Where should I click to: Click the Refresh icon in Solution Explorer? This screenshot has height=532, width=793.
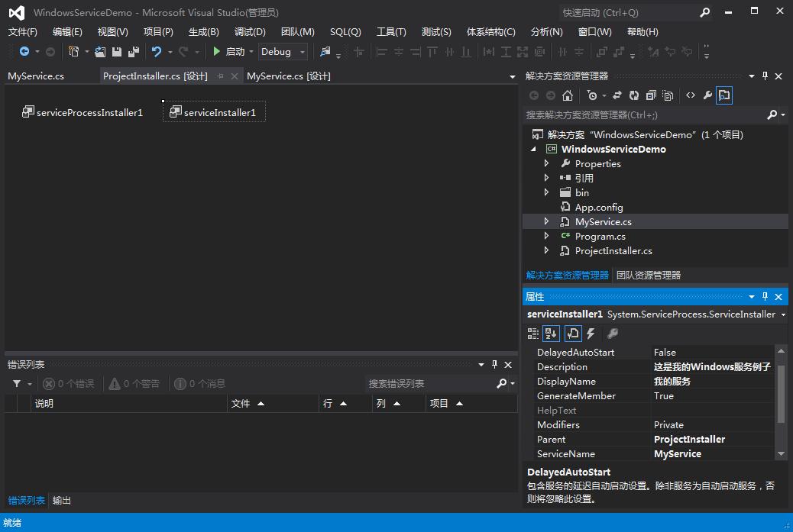click(x=634, y=95)
